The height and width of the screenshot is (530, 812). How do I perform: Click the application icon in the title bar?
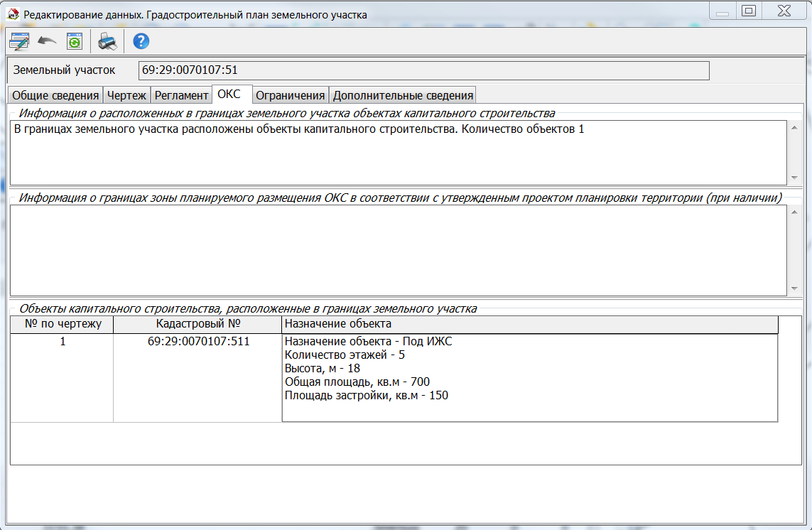coord(11,10)
